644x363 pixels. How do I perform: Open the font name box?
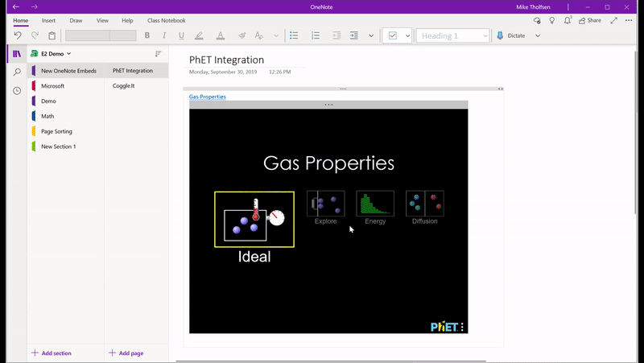click(x=88, y=35)
